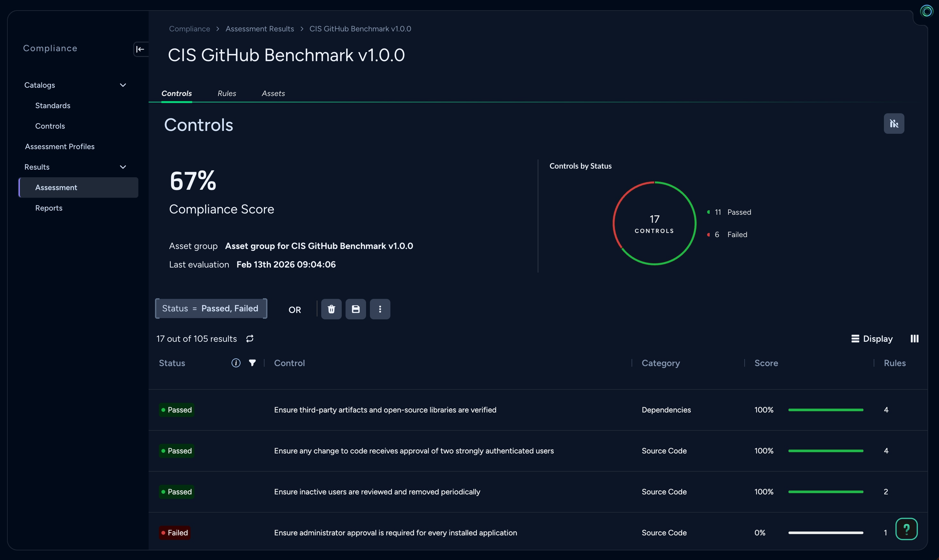Viewport: 939px width, 560px height.
Task: Save the filter using disk icon
Action: pos(355,309)
